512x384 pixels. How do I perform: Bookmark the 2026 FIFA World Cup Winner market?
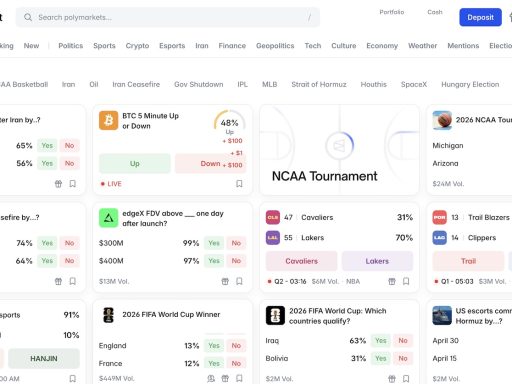pos(239,379)
